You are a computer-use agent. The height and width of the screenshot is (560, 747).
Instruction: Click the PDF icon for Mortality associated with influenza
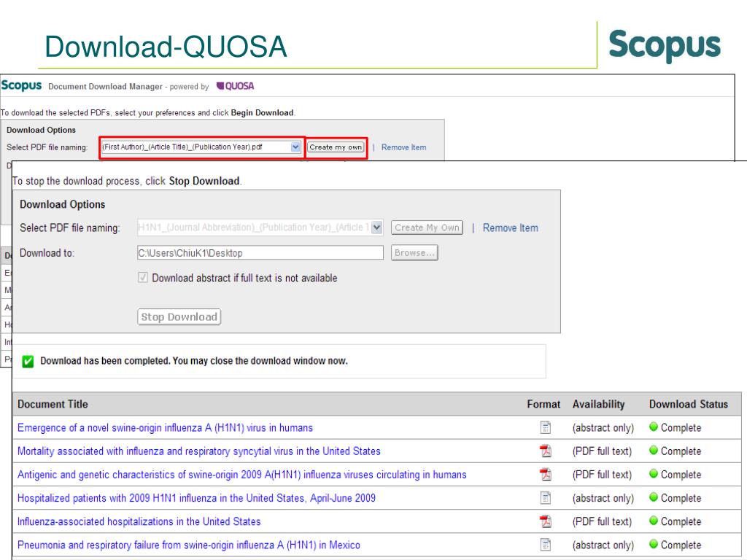click(546, 451)
